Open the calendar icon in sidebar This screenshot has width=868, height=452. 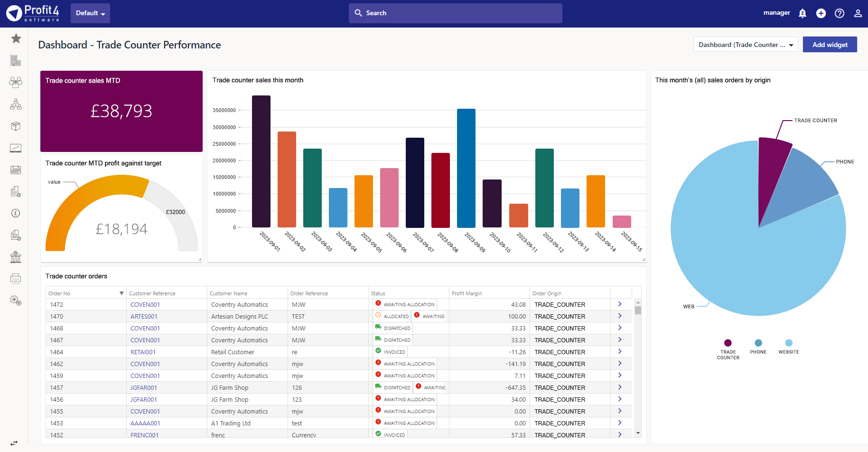click(16, 170)
